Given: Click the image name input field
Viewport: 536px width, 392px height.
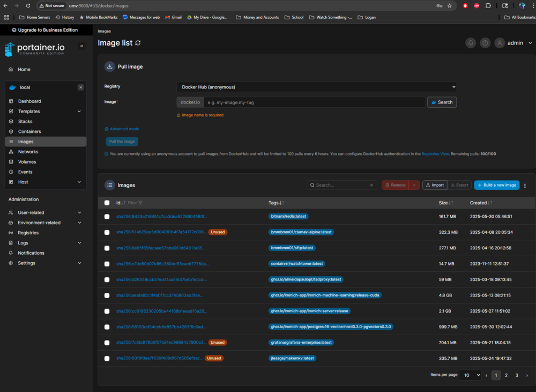Looking at the screenshot, I should click(315, 102).
